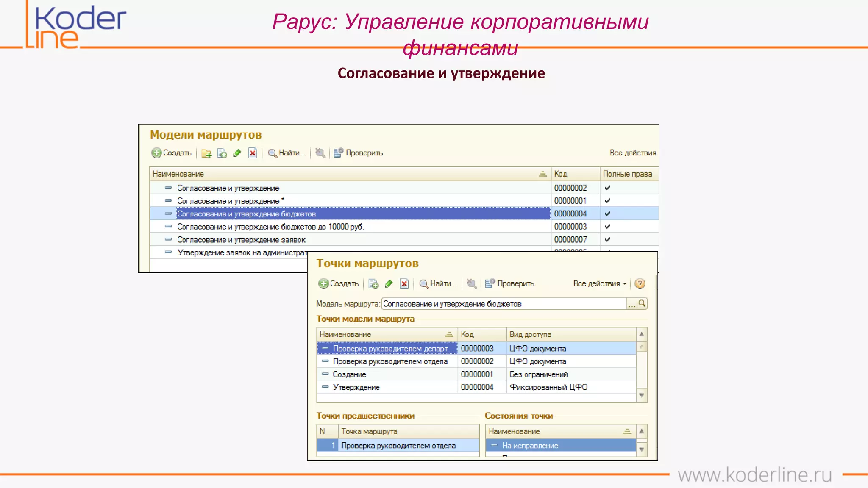868x488 pixels.
Task: Sort by Наименование header in Модели маршрутов
Action: [x=350, y=174]
